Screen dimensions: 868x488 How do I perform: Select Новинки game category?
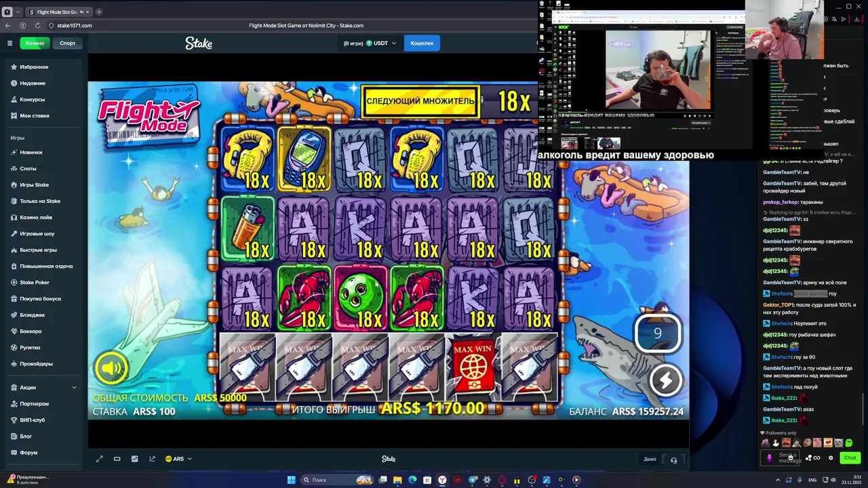click(x=31, y=152)
